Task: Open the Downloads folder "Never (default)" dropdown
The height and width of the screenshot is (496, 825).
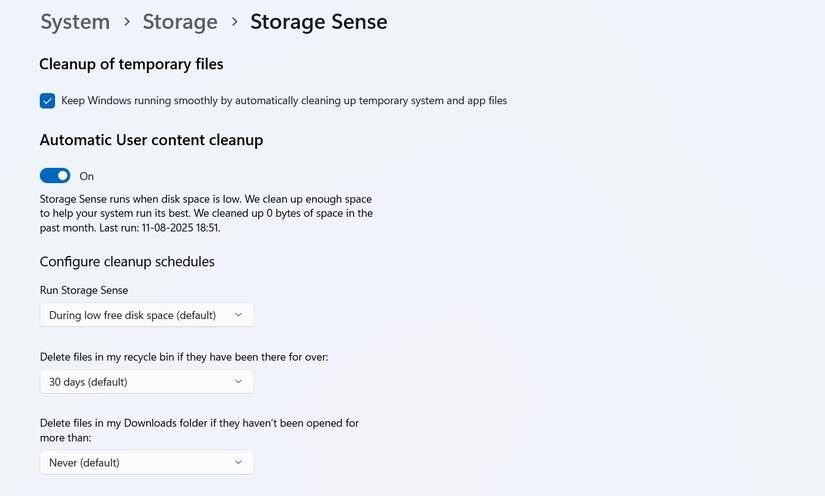Action: tap(146, 462)
